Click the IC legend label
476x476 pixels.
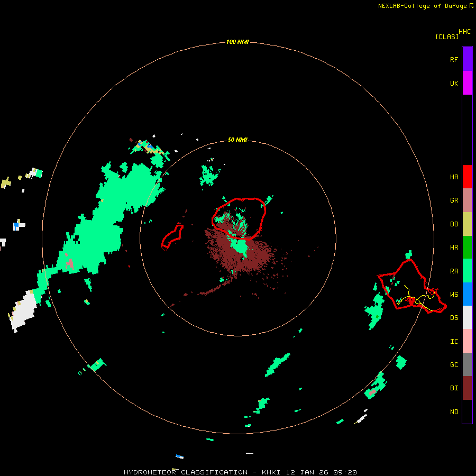(x=454, y=342)
